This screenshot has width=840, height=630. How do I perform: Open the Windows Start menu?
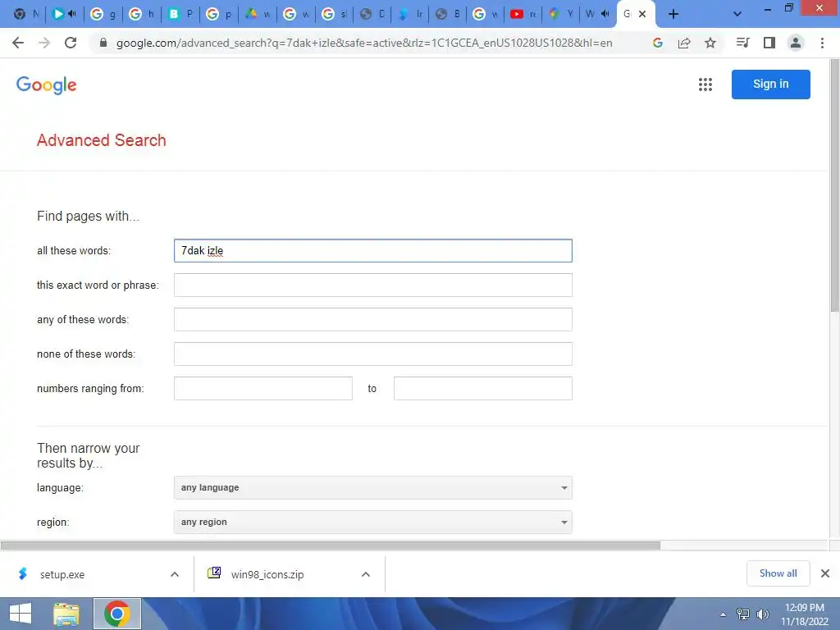click(21, 614)
